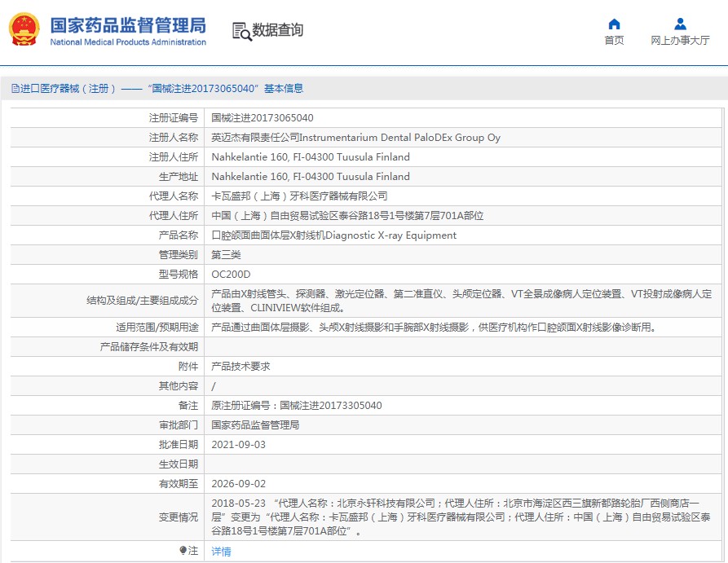728x563 pixels.
Task: Click the 注册人住所 Nahkelantie address value
Action: tap(311, 157)
